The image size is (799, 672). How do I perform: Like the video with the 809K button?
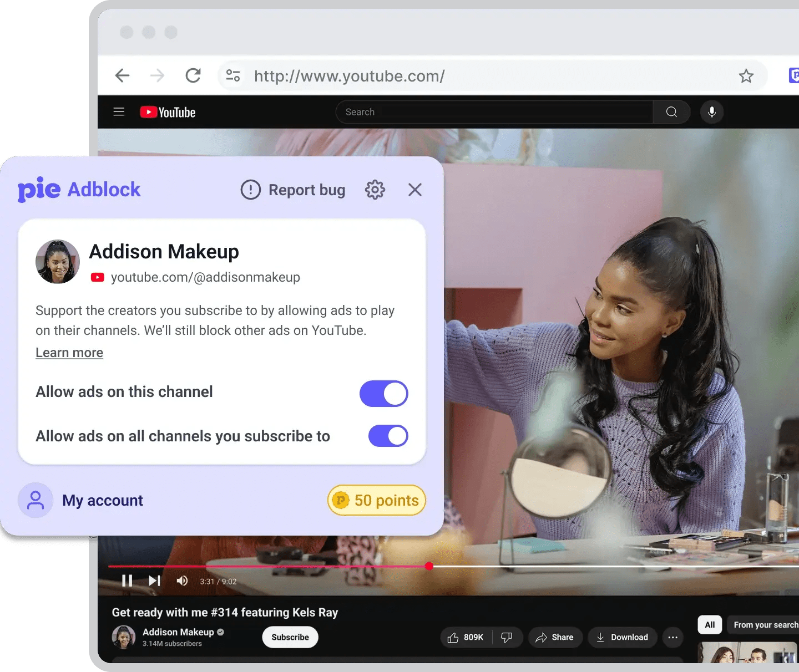pos(466,637)
